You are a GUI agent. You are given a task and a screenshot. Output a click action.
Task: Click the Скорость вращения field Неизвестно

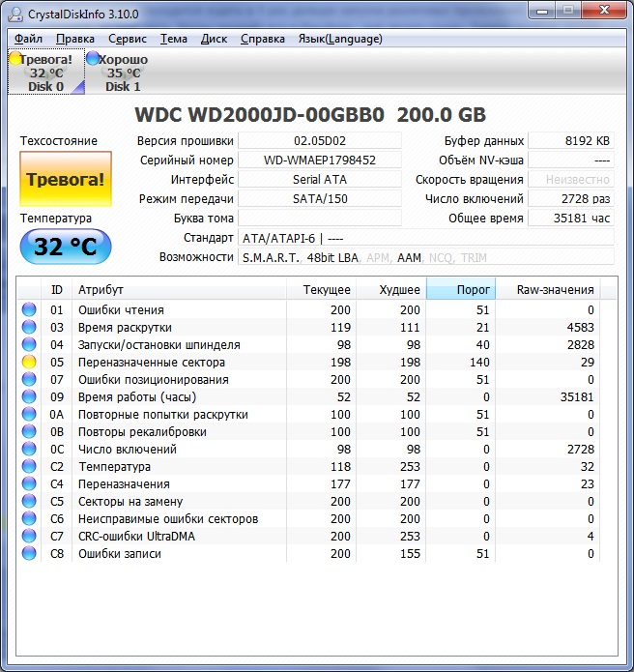tap(571, 179)
